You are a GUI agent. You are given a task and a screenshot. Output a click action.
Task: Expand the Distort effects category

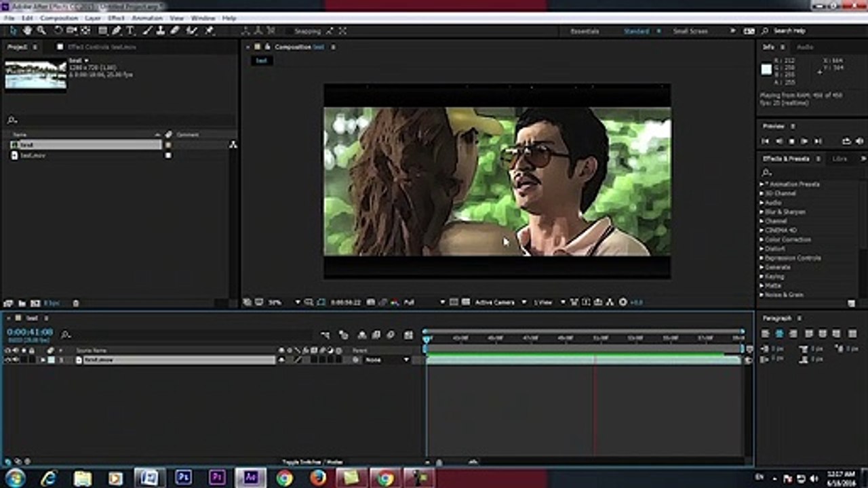pyautogui.click(x=762, y=249)
